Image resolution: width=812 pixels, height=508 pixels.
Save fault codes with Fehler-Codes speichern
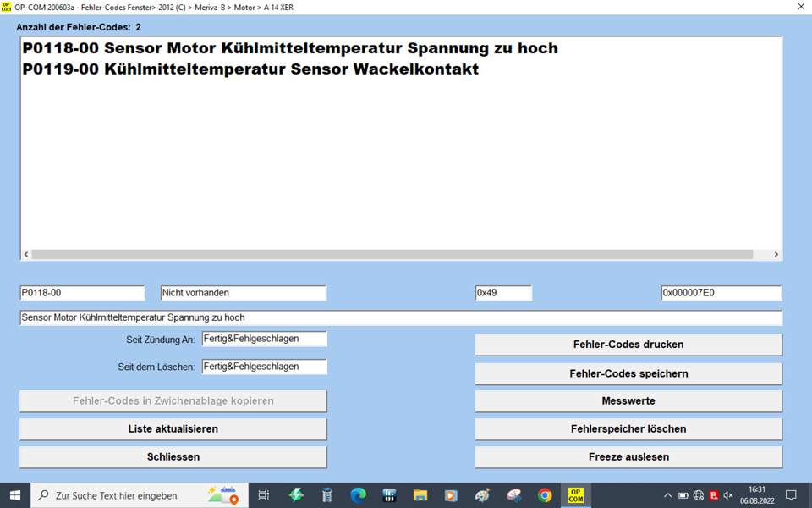[x=628, y=373]
